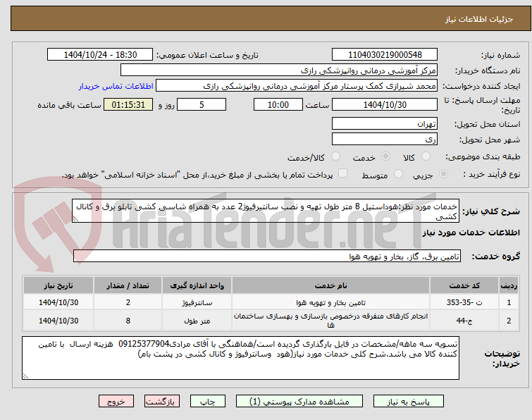
Task: Click quantity 2 in row 1
Action: (128, 302)
